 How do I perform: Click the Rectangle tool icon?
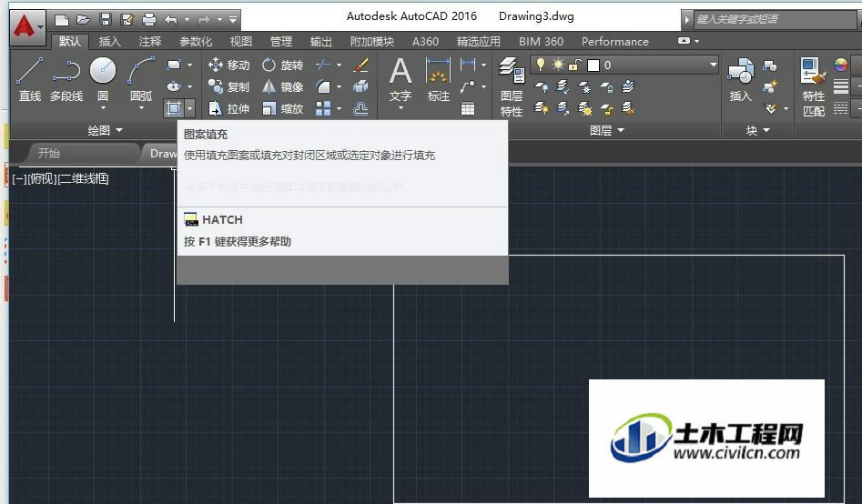click(174, 65)
